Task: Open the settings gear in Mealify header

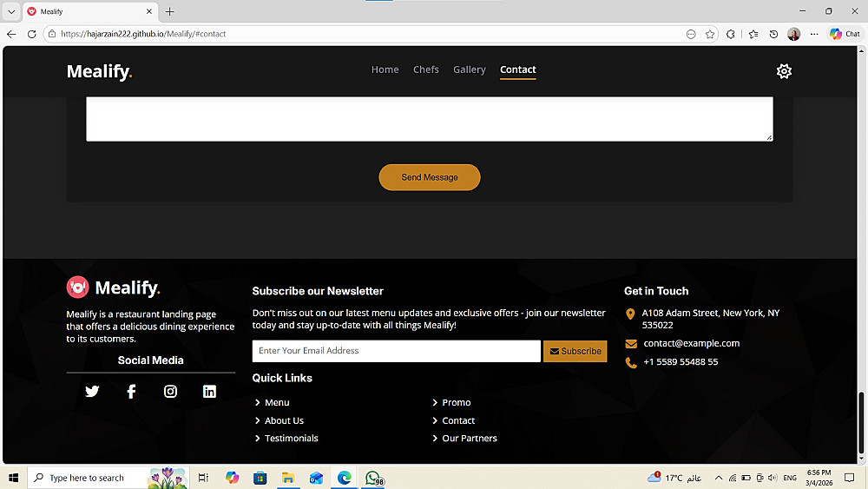Action: pos(783,71)
